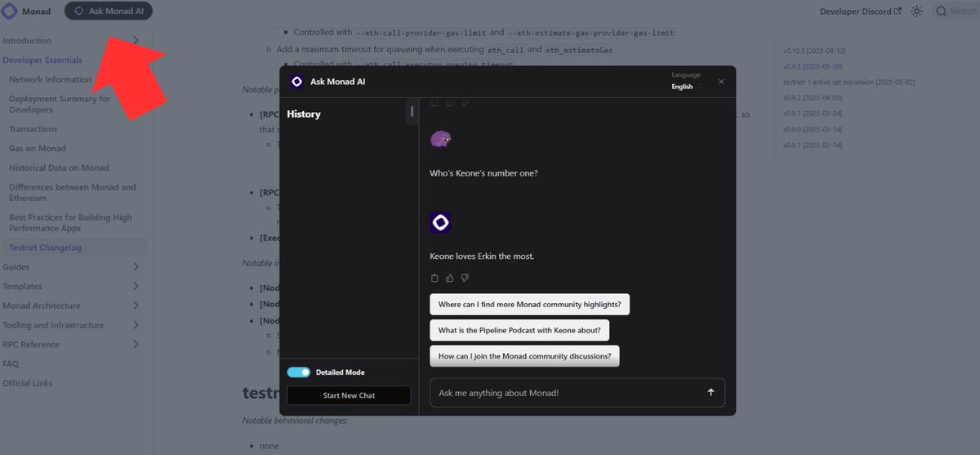Open Deployment Summary for Developers page
Viewport: 980px width, 455px height.
[x=60, y=105]
